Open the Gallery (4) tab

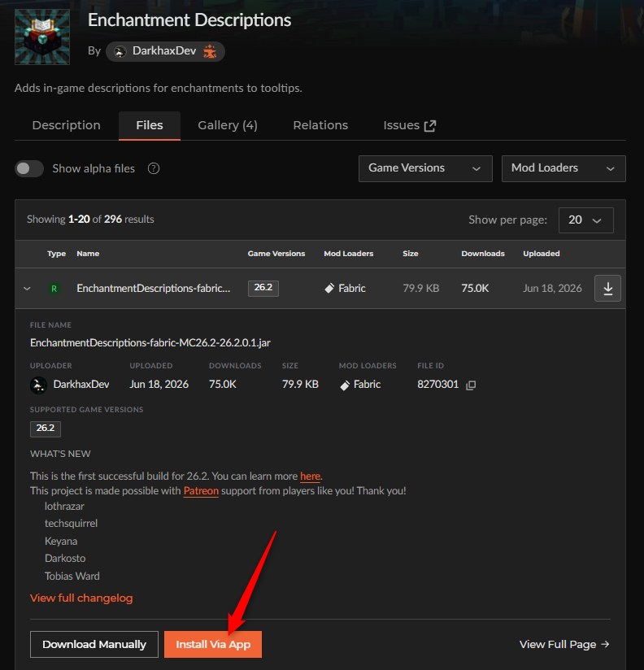(x=228, y=125)
